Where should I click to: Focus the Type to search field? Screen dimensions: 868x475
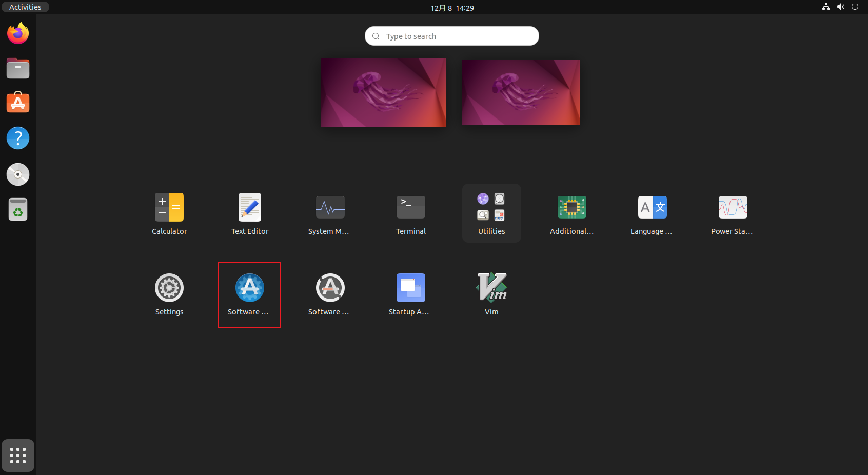click(x=452, y=36)
